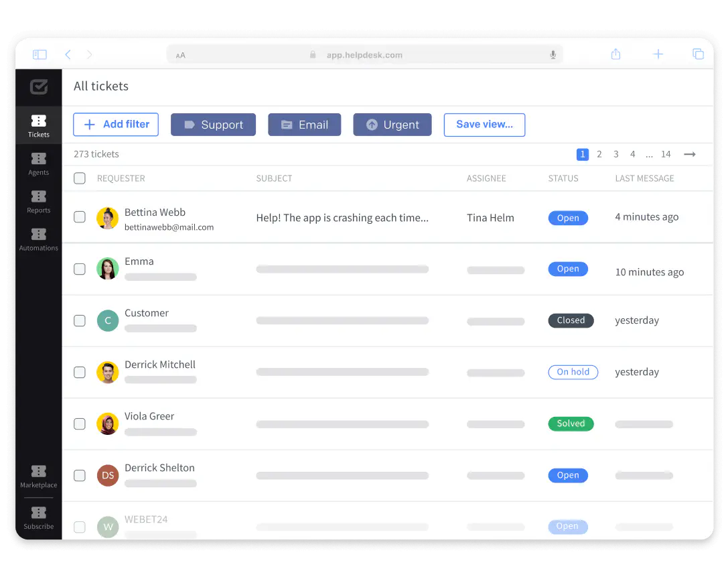Sort by LAST MESSAGE column header
The image size is (728, 577).
[644, 178]
